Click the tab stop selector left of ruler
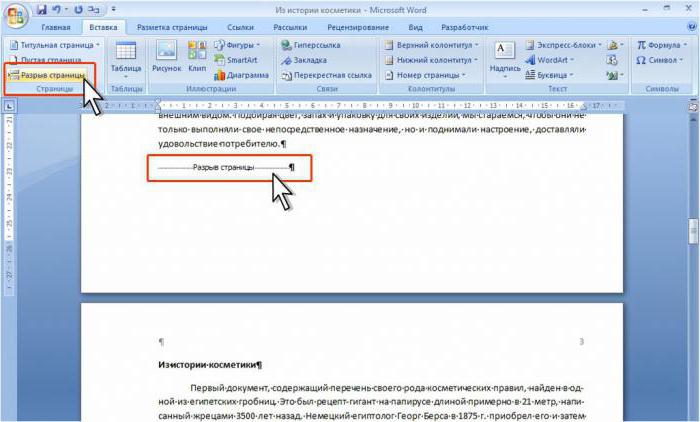Screen dimensions: 700x422 [x=9, y=106]
